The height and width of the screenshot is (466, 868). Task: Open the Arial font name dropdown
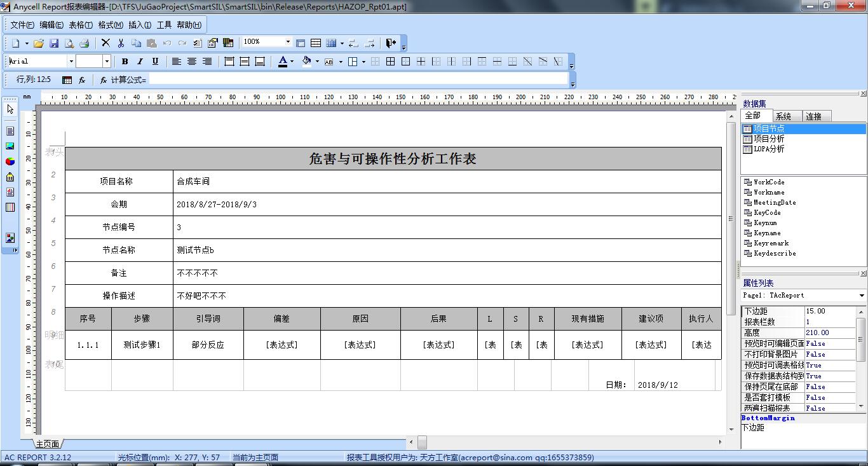pos(71,62)
